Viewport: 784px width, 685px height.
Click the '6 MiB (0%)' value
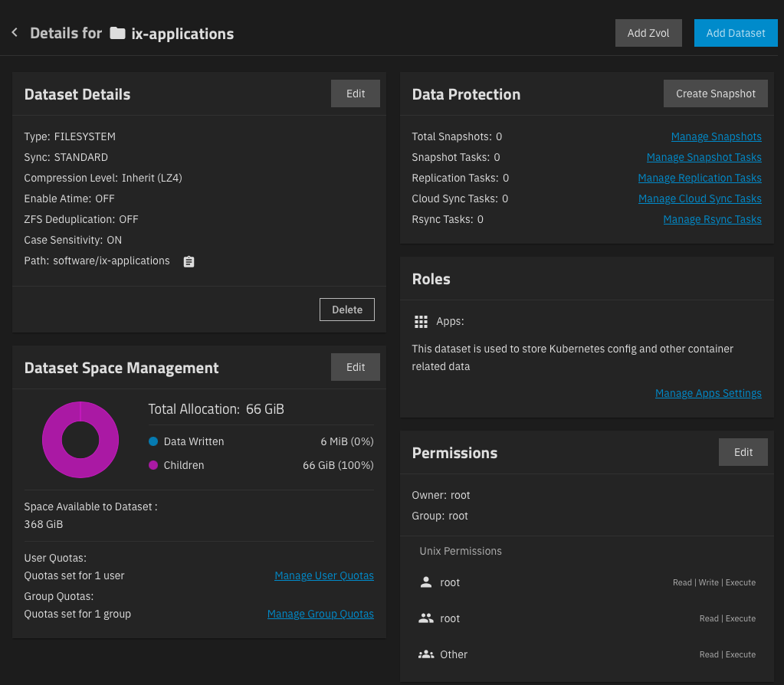click(x=347, y=441)
